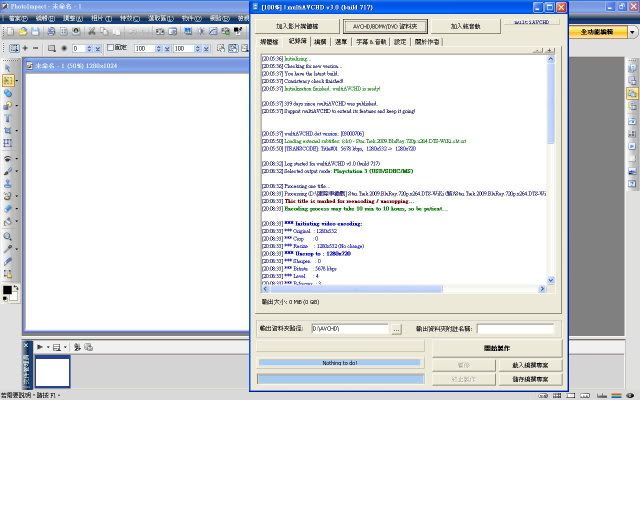Expand the Selection tool flyout arrow in toolbox

coord(17,80)
